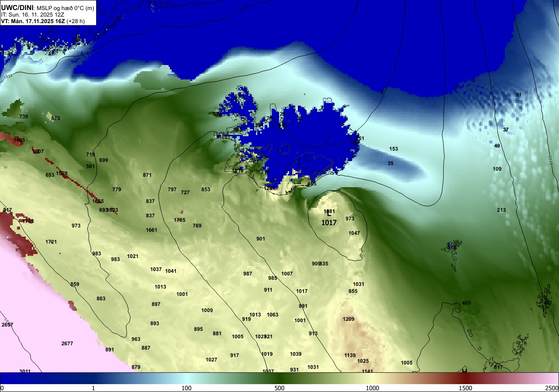This screenshot has width=559, height=392.
Task: Click the height value 895
Action: [198, 329]
